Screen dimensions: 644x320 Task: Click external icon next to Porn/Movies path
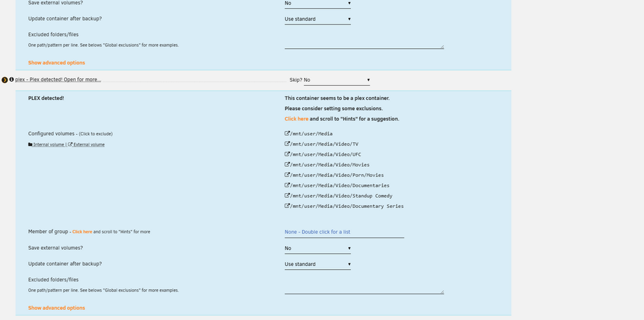[287, 175]
